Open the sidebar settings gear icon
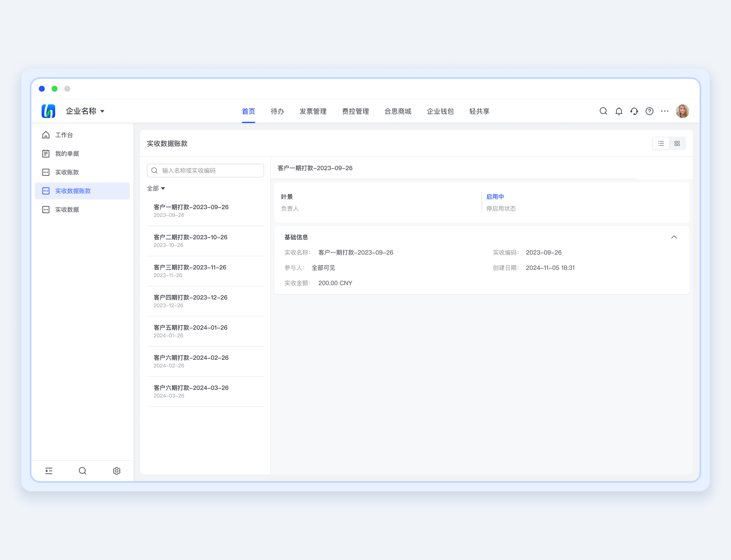The image size is (731, 560). pyautogui.click(x=117, y=471)
